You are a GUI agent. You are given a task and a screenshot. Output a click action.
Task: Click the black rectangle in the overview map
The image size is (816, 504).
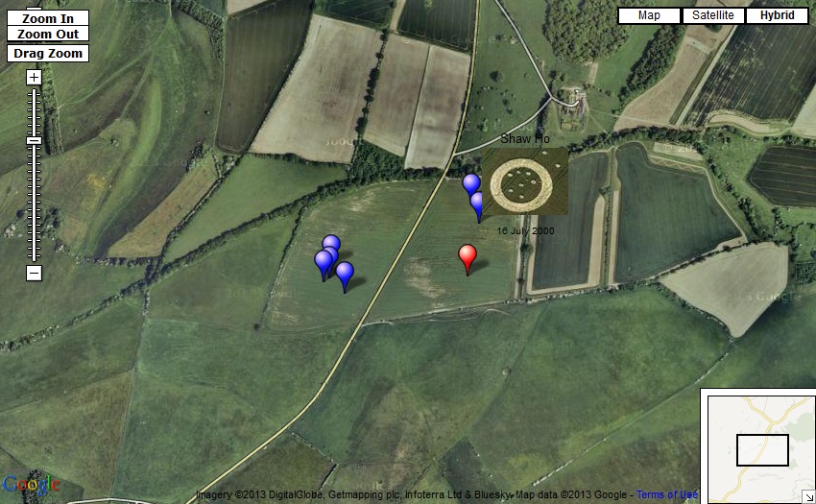tap(762, 450)
